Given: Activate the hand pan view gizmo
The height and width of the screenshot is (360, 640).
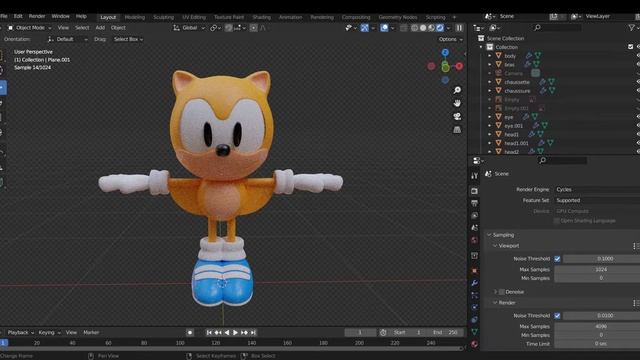Looking at the screenshot, I should [457, 103].
